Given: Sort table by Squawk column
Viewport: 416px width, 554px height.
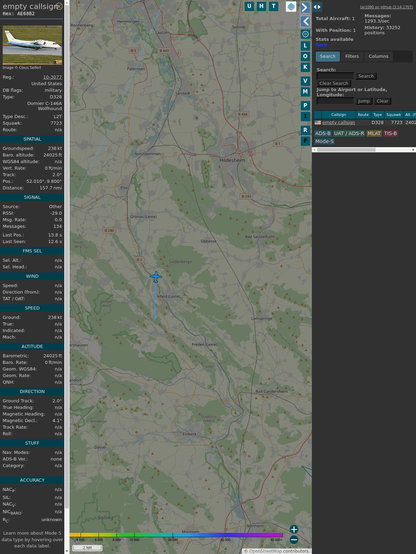Looking at the screenshot, I should click(393, 115).
